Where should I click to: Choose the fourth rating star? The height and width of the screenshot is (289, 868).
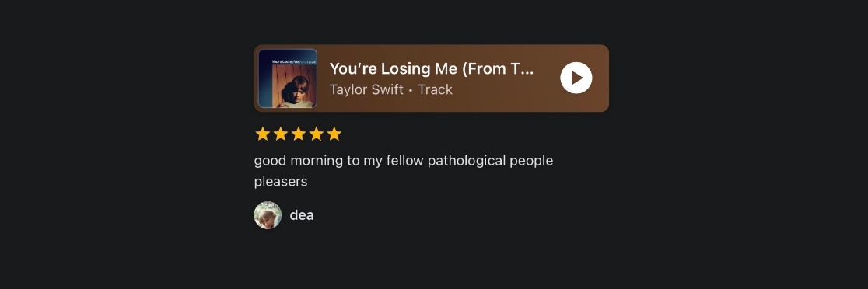coord(316,134)
